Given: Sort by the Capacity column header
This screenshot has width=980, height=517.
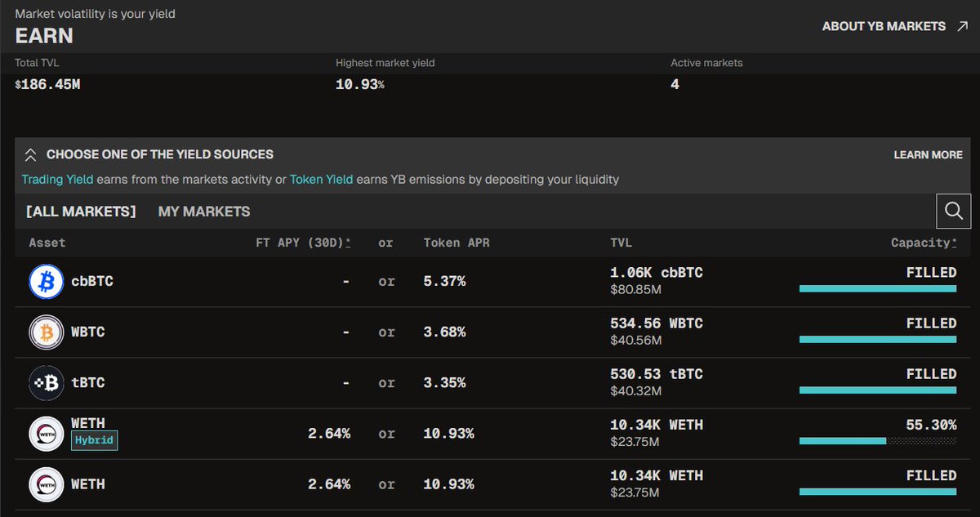Looking at the screenshot, I should [x=924, y=243].
